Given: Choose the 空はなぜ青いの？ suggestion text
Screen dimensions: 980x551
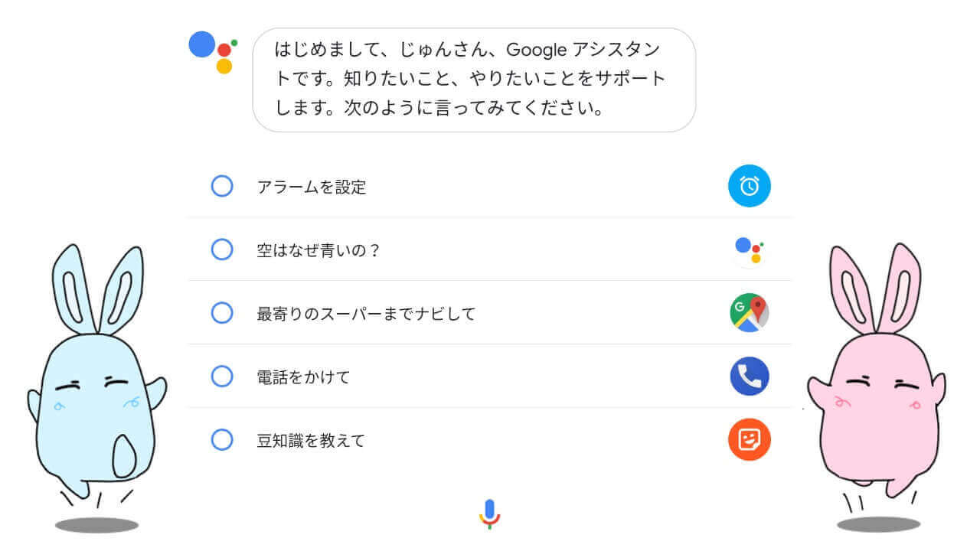Looking at the screenshot, I should (318, 250).
